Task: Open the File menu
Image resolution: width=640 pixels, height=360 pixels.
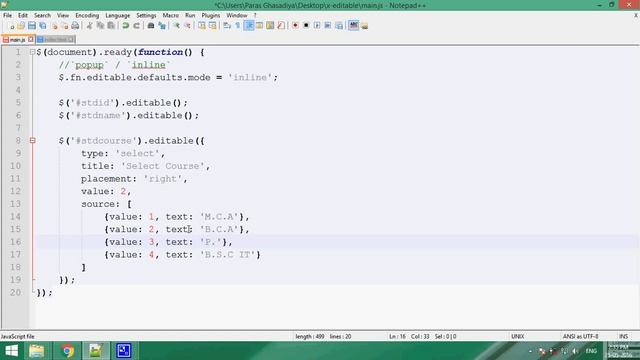Action: pyautogui.click(x=7, y=15)
